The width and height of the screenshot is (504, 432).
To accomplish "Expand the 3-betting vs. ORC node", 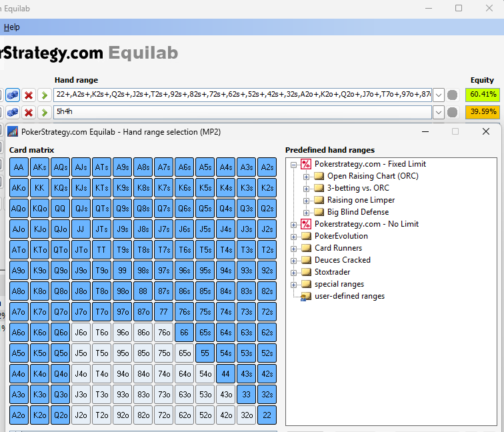I will [x=306, y=189].
